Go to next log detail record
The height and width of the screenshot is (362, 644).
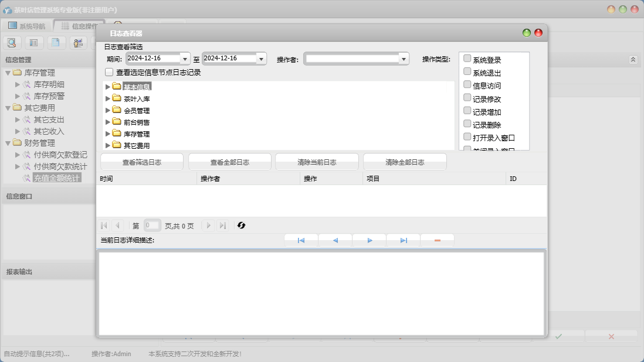[370, 240]
